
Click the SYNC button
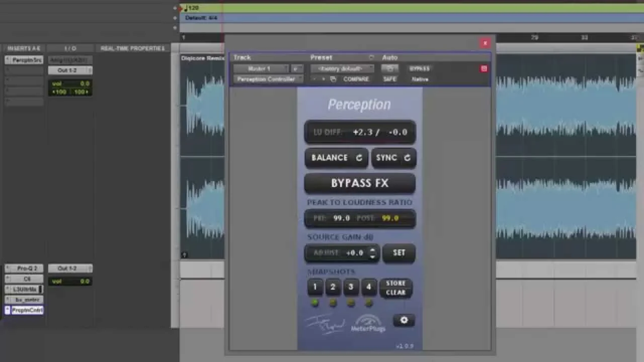click(393, 158)
